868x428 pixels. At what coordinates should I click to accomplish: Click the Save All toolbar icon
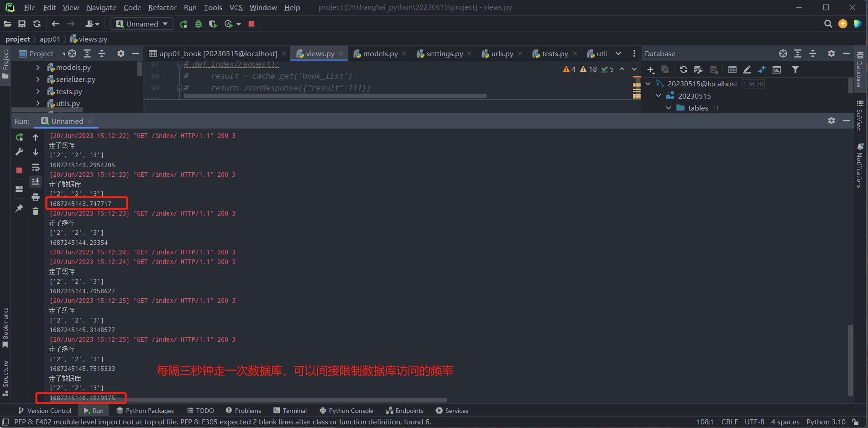coord(22,24)
